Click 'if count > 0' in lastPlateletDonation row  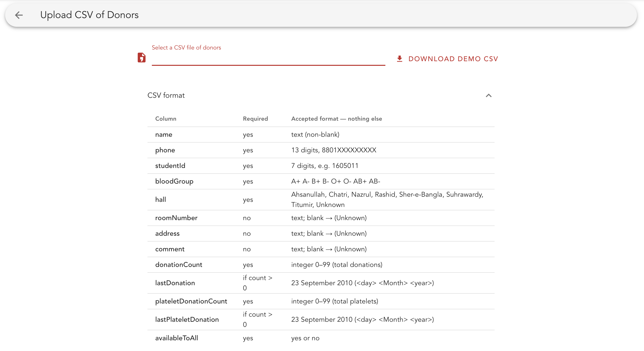[257, 320]
